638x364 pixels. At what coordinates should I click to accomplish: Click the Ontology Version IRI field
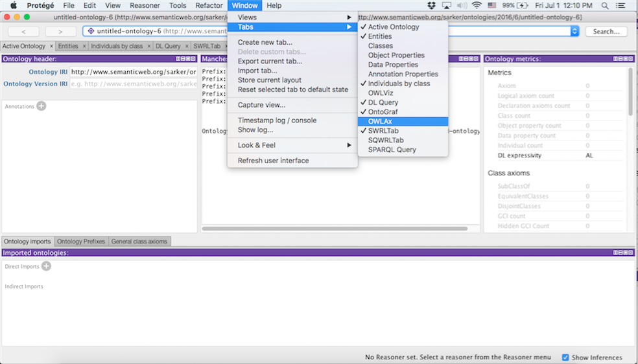click(134, 84)
